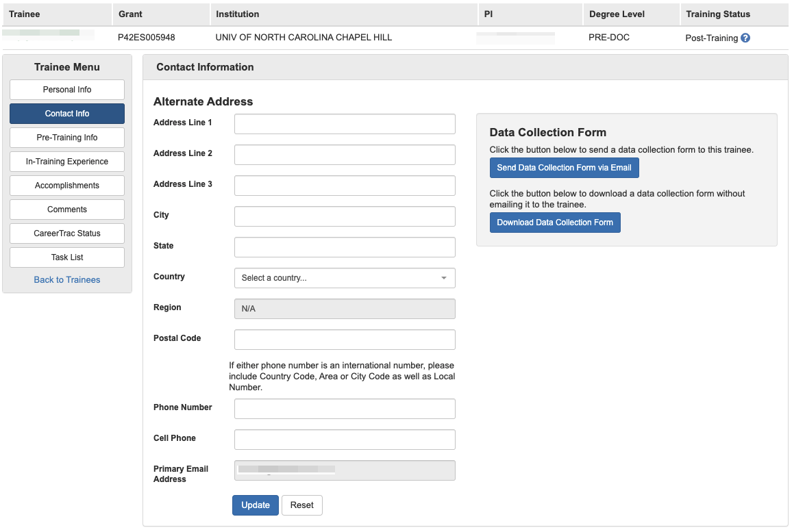Go to Pre-Training Info section
Image resolution: width=792 pixels, height=532 pixels.
[x=67, y=138]
